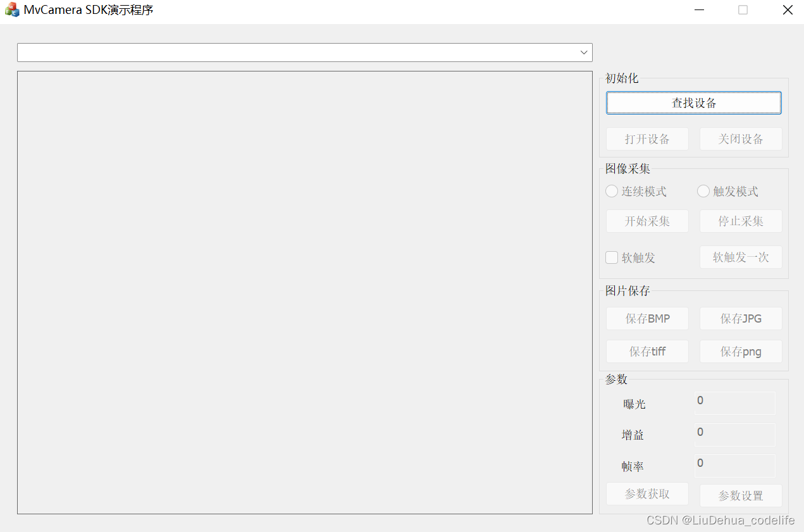Click the 图像采集 group title
Screen dimensions: 804x532
point(628,169)
